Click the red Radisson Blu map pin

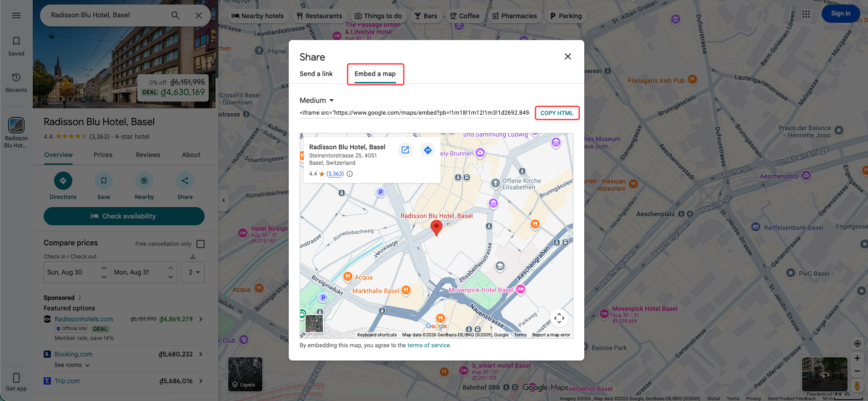point(436,228)
